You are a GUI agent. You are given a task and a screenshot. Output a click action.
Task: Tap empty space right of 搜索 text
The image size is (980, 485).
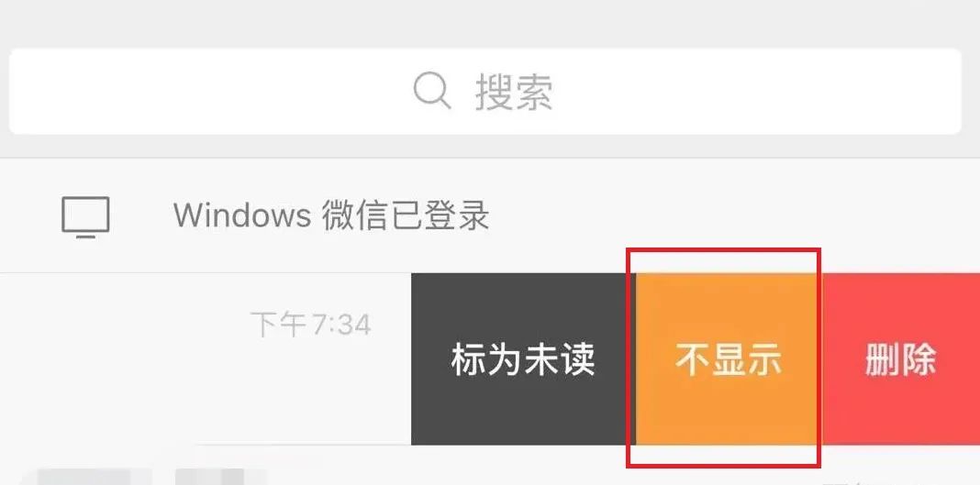757,91
